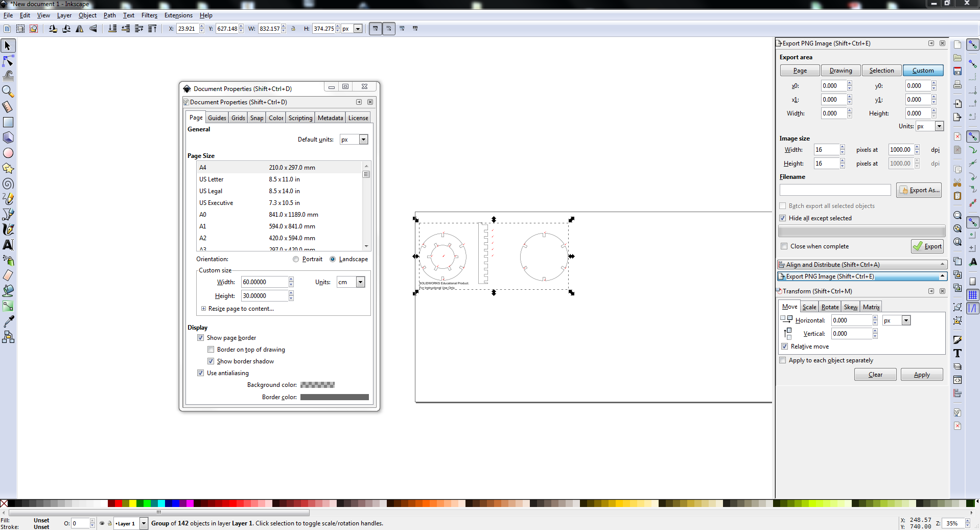Select the Pencil freehand tool
This screenshot has height=530, width=980.
point(8,199)
